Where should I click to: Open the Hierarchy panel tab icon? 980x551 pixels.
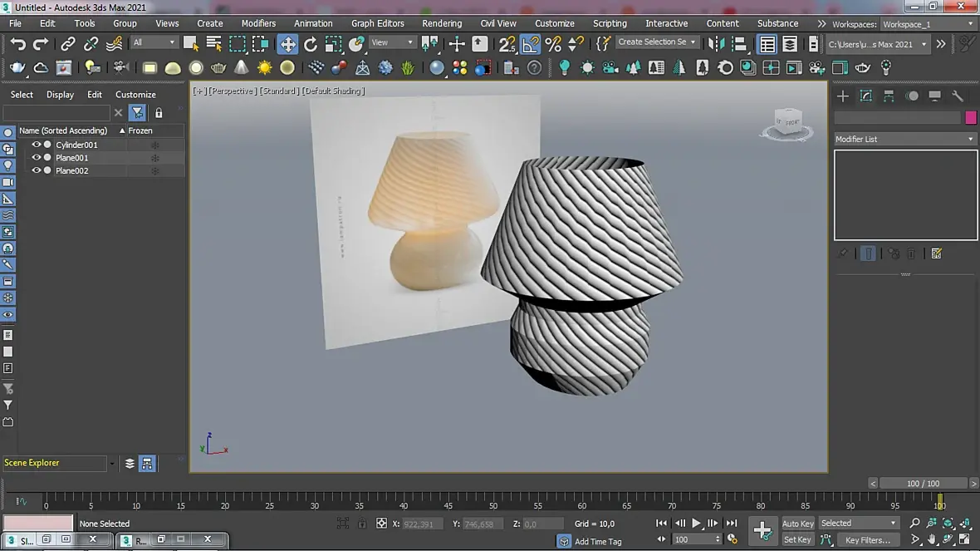[889, 96]
